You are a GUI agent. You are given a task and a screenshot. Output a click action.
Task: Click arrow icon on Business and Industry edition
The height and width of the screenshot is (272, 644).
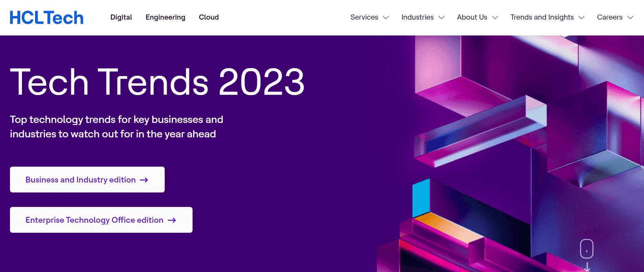click(x=144, y=180)
